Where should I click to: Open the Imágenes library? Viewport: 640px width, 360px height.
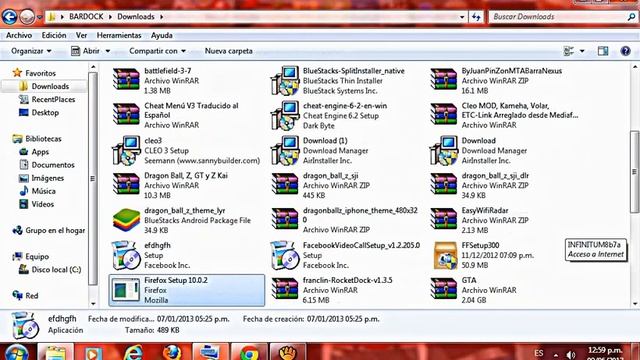pyautogui.click(x=48, y=178)
